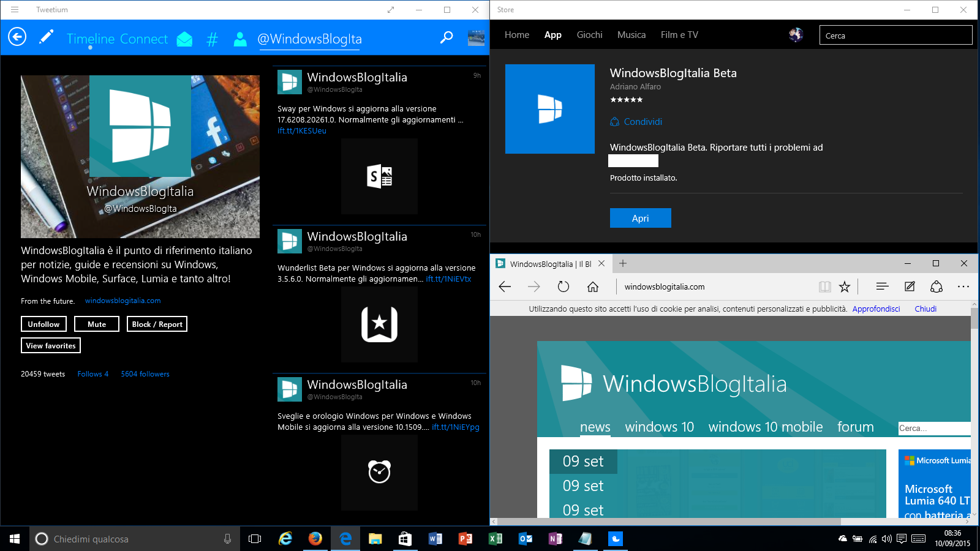This screenshot has width=980, height=551.
Task: Select the App section in Store
Action: coord(553,35)
